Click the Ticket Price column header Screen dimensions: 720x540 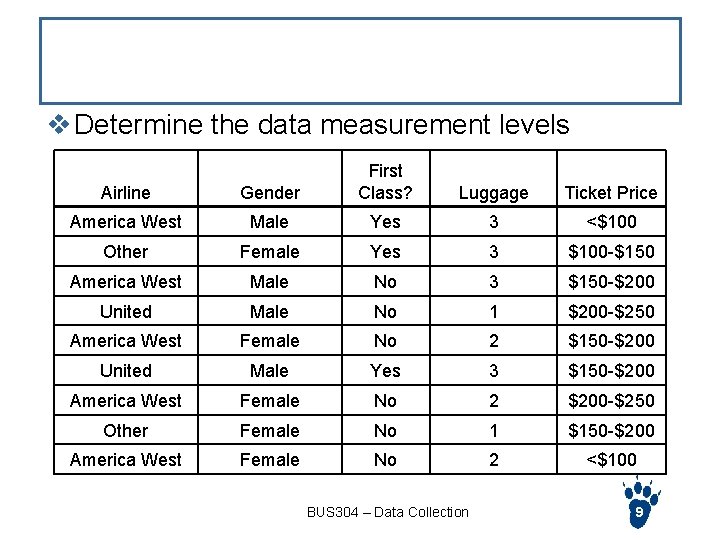[x=611, y=192]
